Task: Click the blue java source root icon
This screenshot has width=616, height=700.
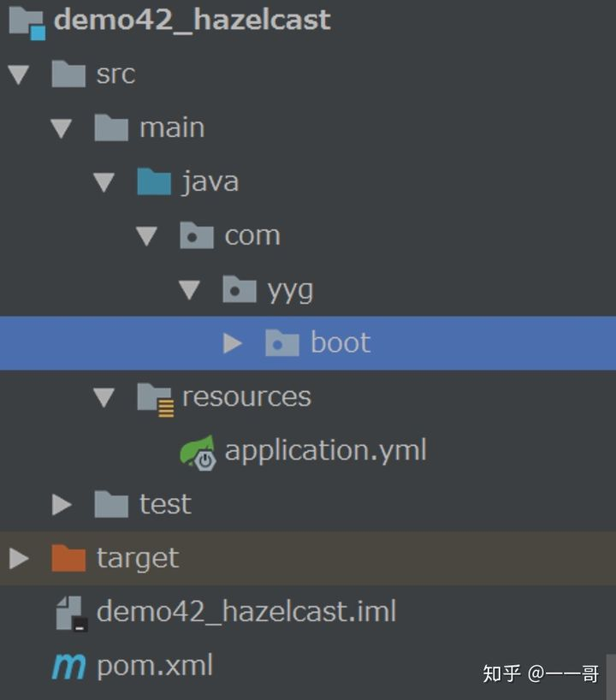Action: click(x=154, y=181)
